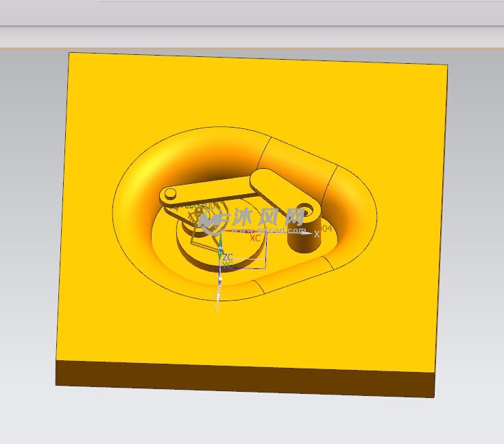Click the 沐风网 watermark text
The height and width of the screenshot is (444, 504).
click(269, 218)
